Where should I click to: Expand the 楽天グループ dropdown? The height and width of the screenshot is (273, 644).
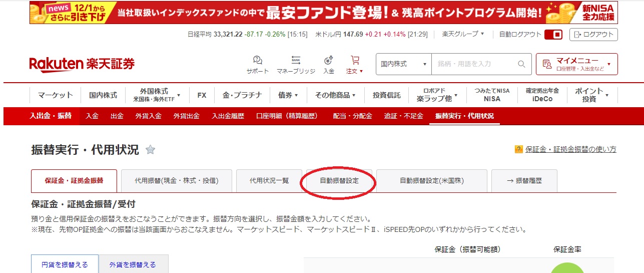tap(463, 34)
